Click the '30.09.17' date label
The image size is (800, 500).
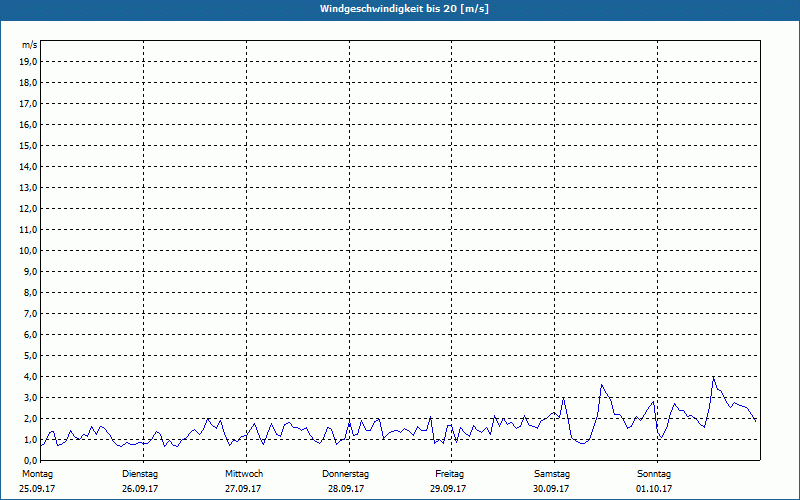point(551,489)
